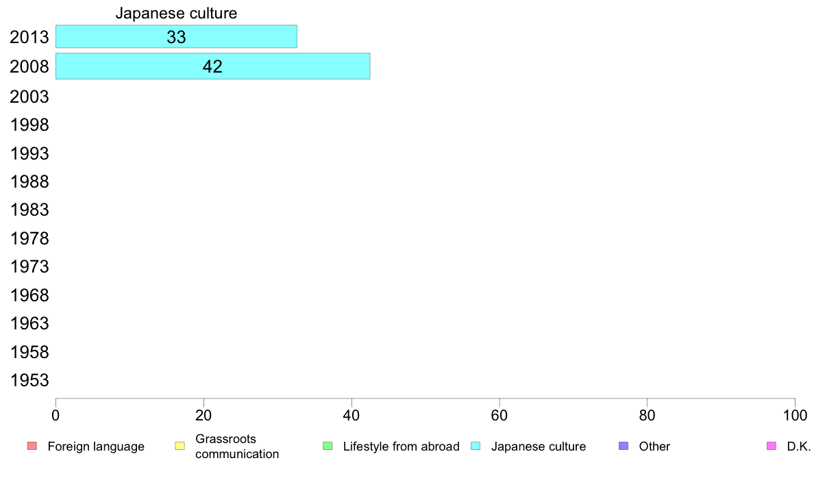Click the 100 tick on x-axis

coord(795,415)
